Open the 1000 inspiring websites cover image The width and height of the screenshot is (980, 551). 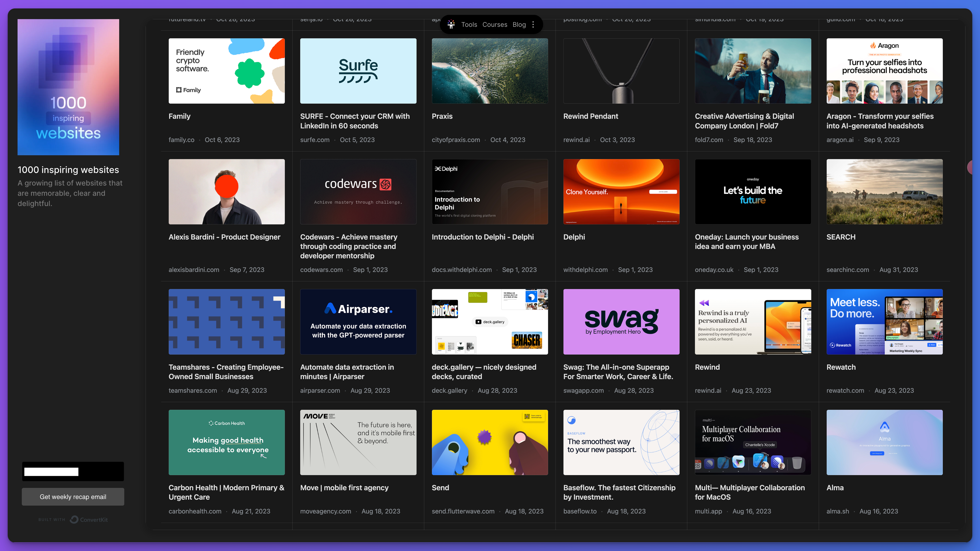point(68,87)
